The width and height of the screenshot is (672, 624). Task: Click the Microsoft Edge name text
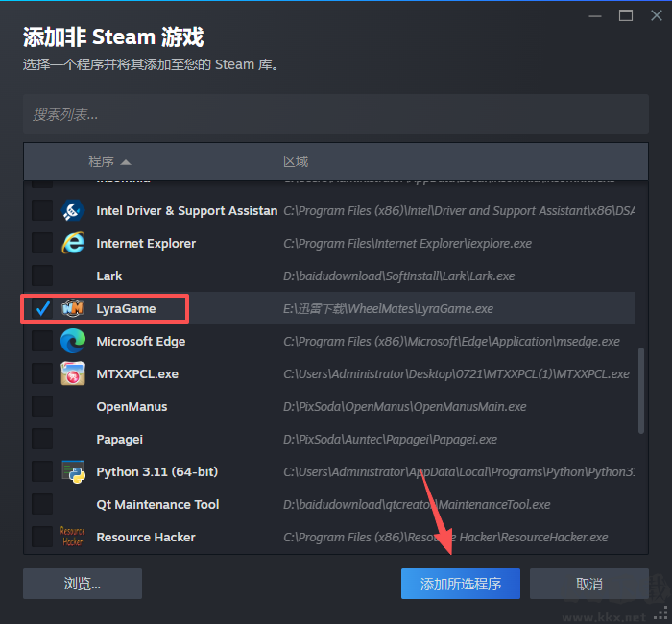click(x=141, y=342)
